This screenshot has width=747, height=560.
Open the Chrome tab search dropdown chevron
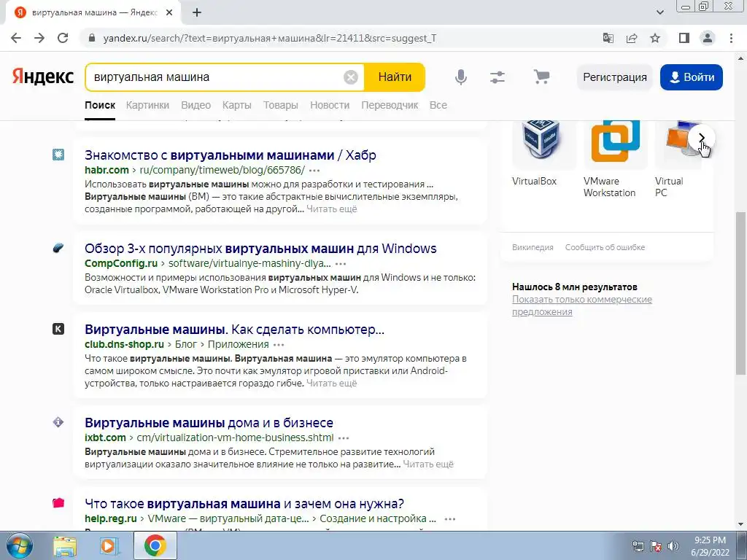pos(659,13)
